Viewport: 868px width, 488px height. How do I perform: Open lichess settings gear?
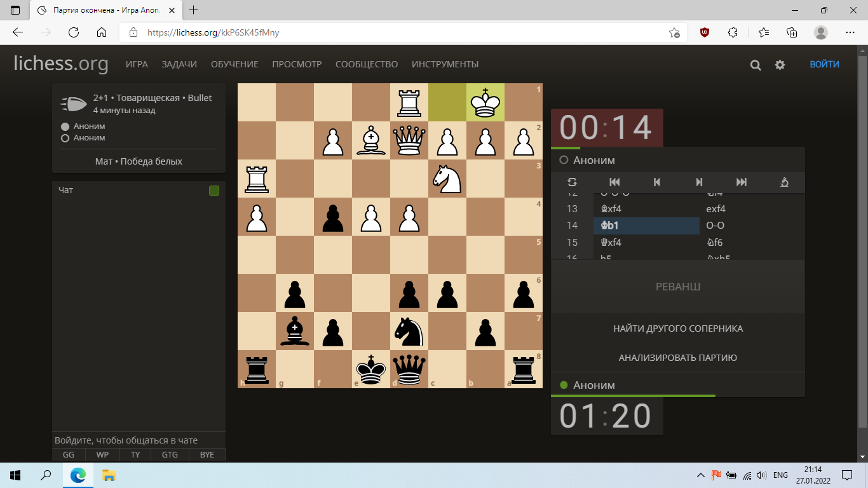tap(780, 65)
